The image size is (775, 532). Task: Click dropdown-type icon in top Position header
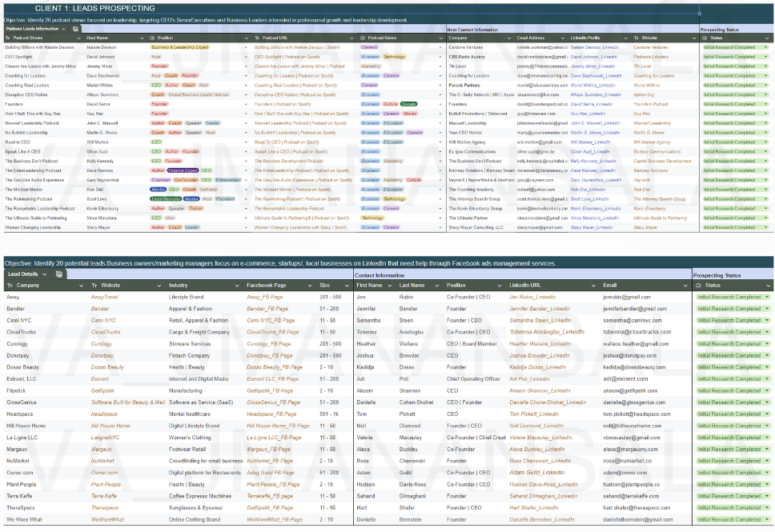coord(152,38)
